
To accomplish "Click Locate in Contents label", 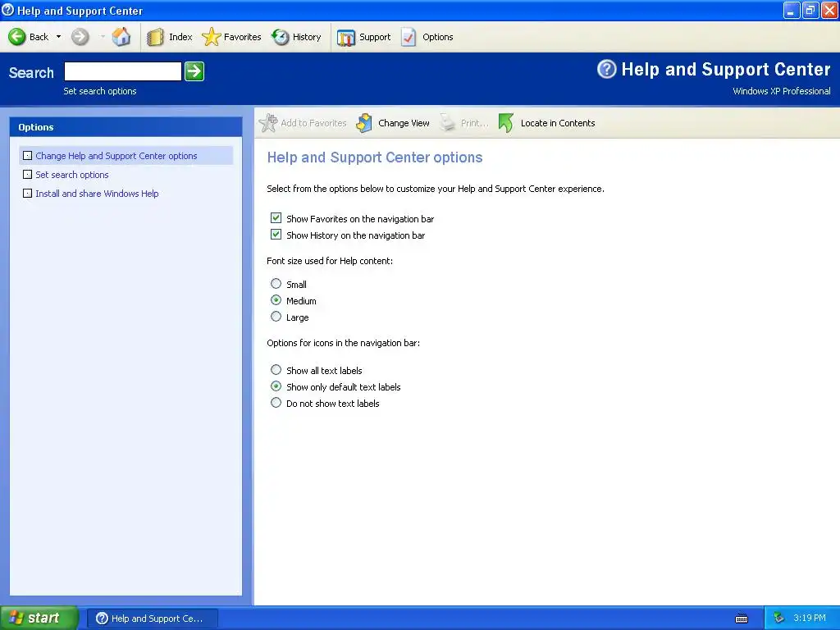I will point(558,123).
